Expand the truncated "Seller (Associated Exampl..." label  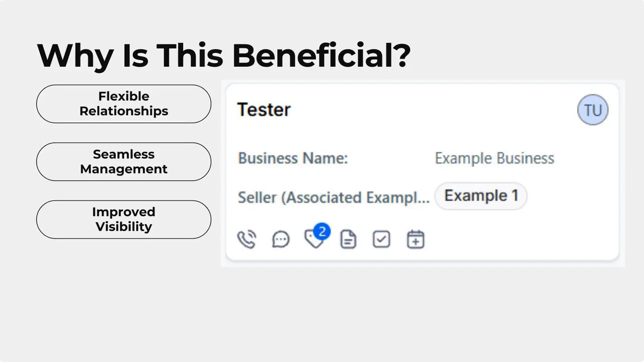334,197
